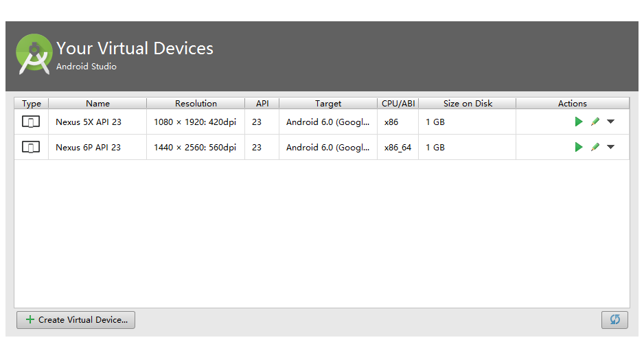Click the Android Studio logo
Viewport: 644px width, 342px height.
click(x=34, y=54)
